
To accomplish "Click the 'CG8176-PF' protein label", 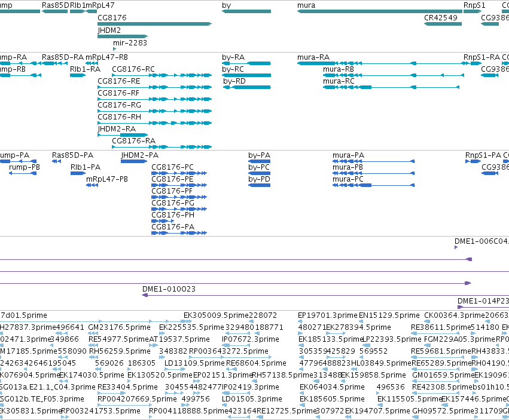I will (x=172, y=191).
